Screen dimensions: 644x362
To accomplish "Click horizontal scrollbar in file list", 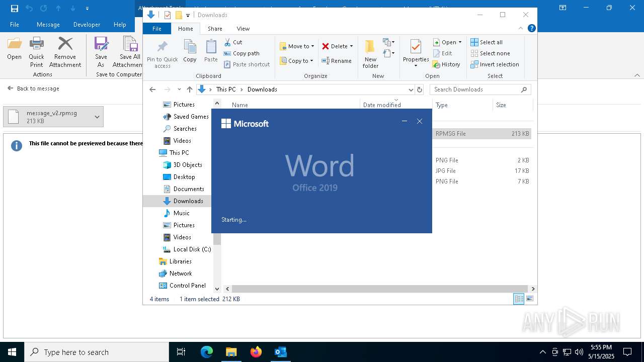I will coord(380,289).
